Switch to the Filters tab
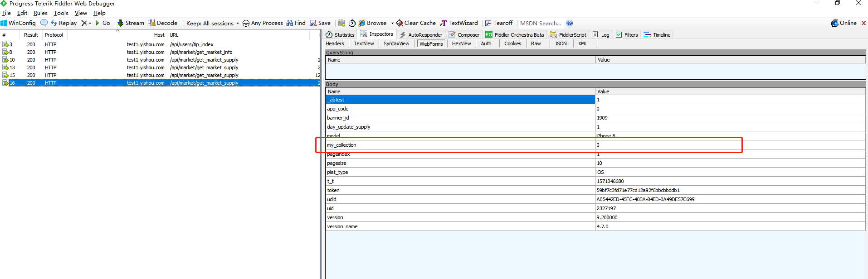This screenshot has width=868, height=279. [x=627, y=35]
